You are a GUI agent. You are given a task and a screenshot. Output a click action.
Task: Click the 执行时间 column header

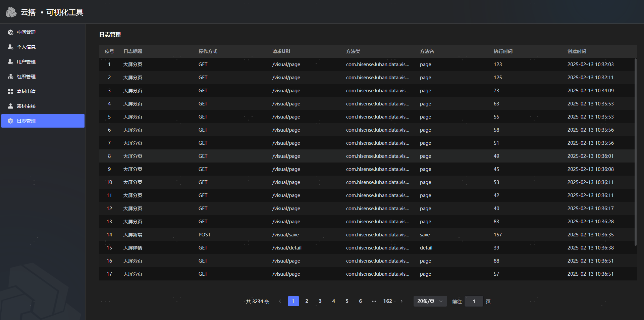pyautogui.click(x=503, y=51)
